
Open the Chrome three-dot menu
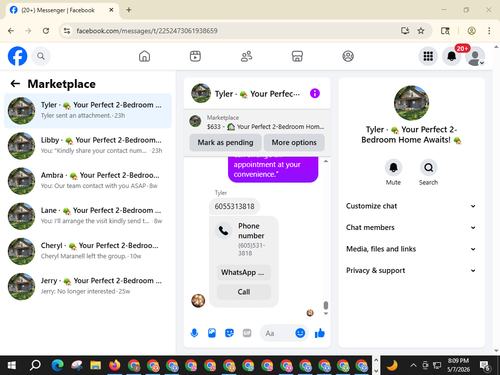(x=489, y=31)
